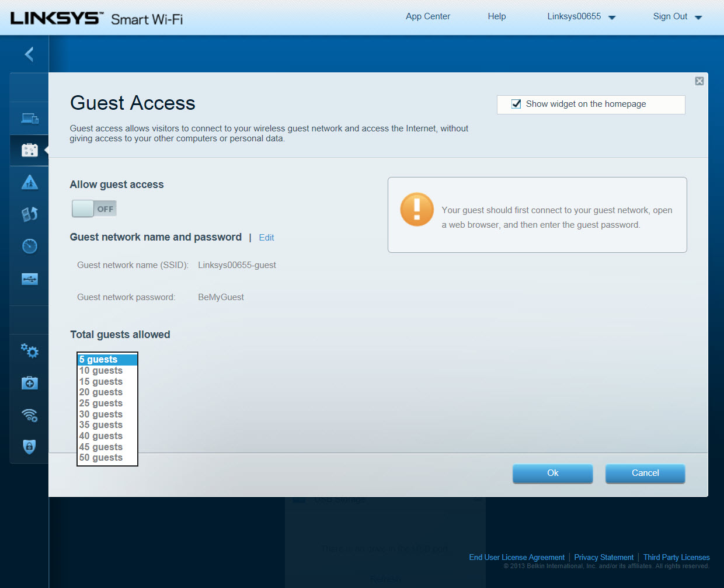Viewport: 724px width, 588px height.
Task: Open App Center menu
Action: (428, 16)
